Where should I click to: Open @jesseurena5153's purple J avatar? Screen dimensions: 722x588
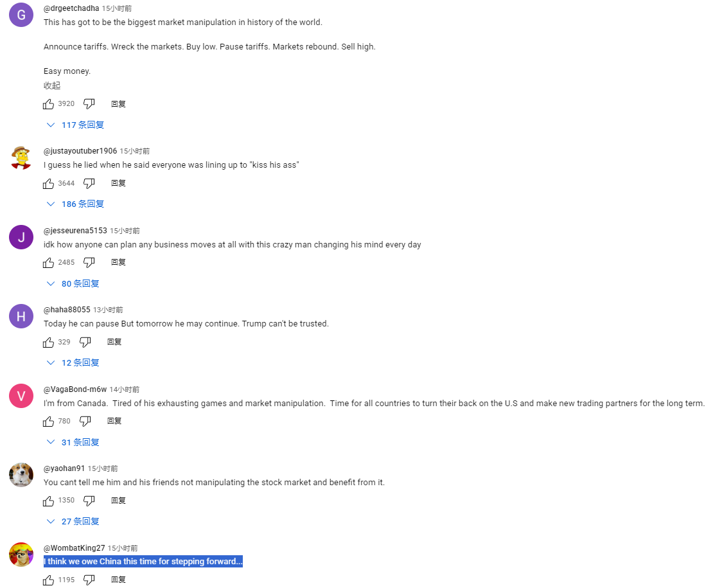tap(21, 237)
